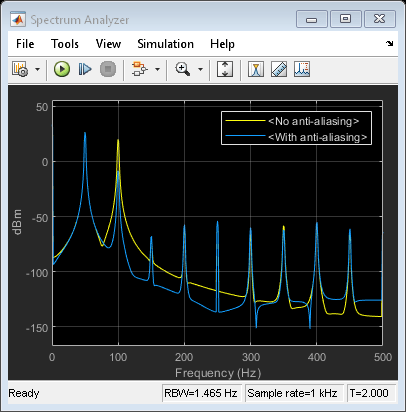Click the toolbar dock arrow at top right
Viewport: 406px width, 412px height.
pyautogui.click(x=389, y=43)
